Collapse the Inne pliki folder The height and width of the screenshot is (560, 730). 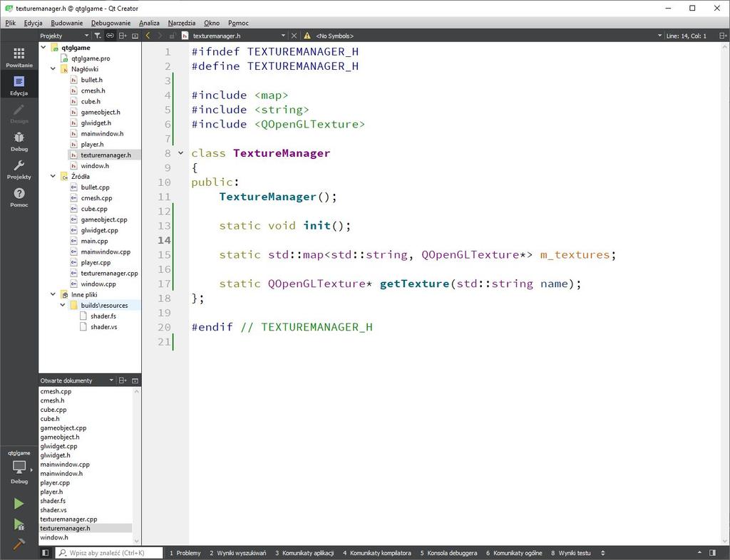pos(53,294)
